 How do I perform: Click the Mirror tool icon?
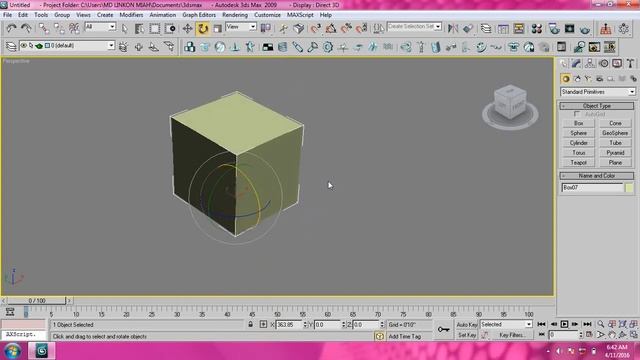[453, 28]
